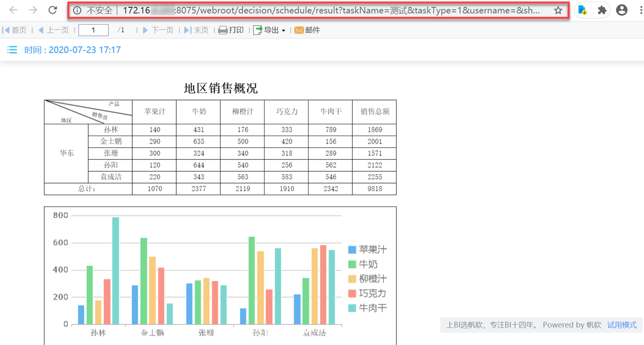
Task: Click the 销售总额 column header
Action: pos(375,112)
